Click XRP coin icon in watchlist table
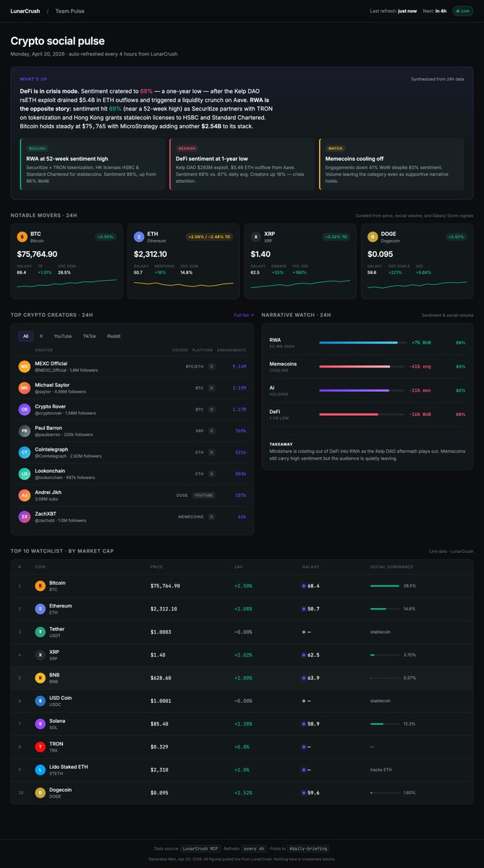The image size is (484, 868). (x=41, y=655)
